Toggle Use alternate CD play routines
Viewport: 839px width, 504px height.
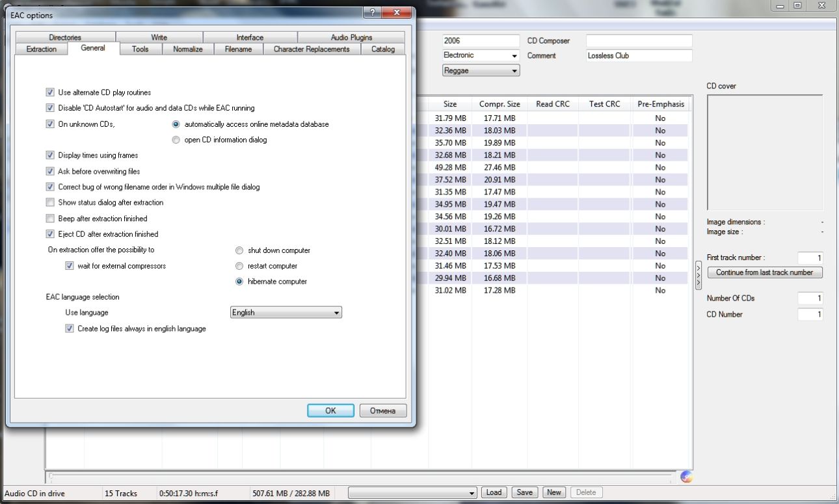(50, 92)
